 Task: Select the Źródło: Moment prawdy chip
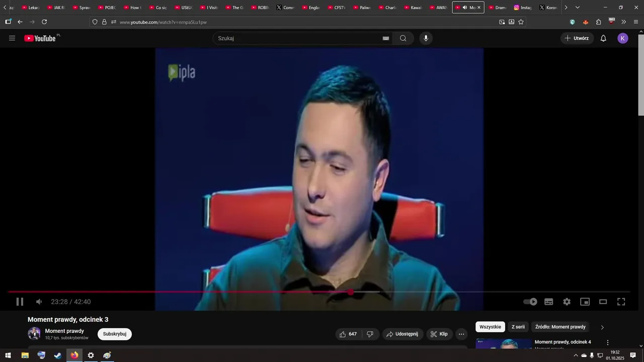point(560,327)
